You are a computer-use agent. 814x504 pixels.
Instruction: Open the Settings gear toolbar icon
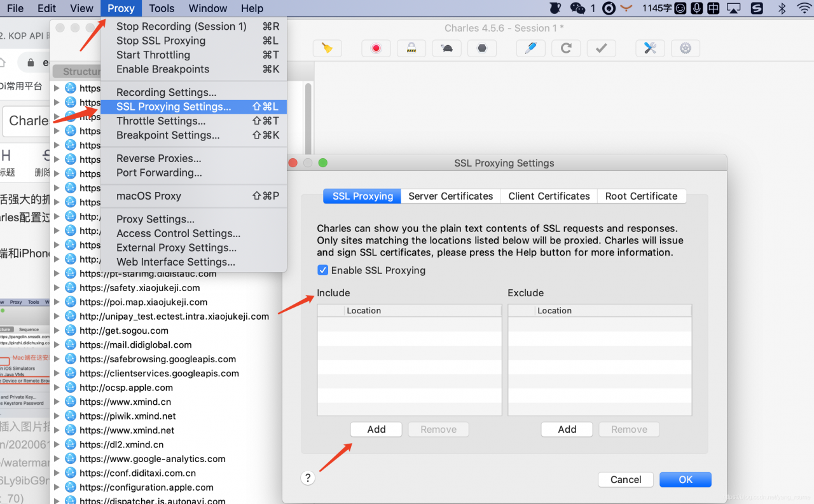pos(685,48)
